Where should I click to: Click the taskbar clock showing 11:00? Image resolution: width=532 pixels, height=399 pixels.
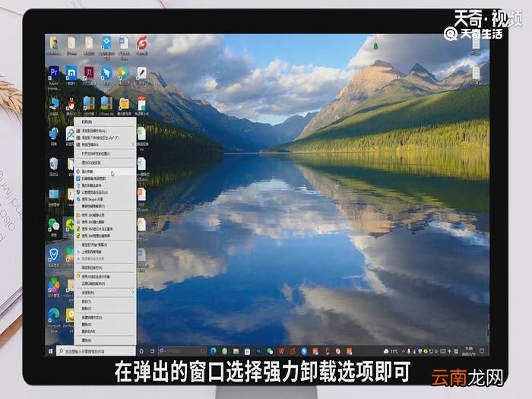coord(469,351)
